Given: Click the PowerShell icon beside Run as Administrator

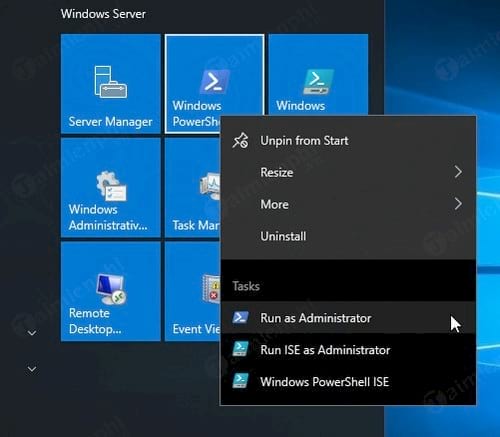Looking at the screenshot, I should point(240,318).
